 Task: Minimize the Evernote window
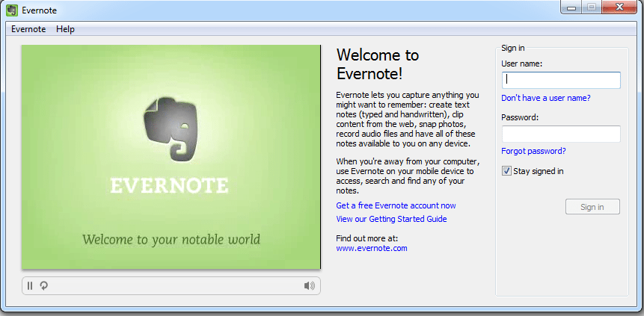pos(571,7)
